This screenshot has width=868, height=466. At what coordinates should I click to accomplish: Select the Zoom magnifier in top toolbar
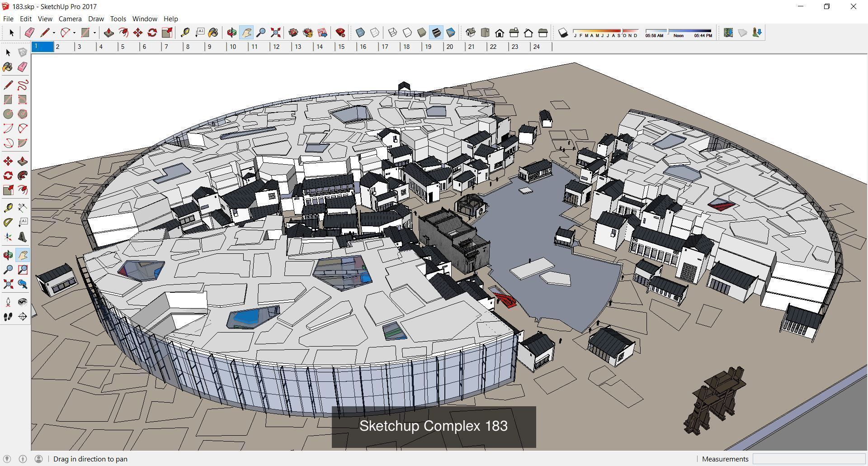(261, 33)
